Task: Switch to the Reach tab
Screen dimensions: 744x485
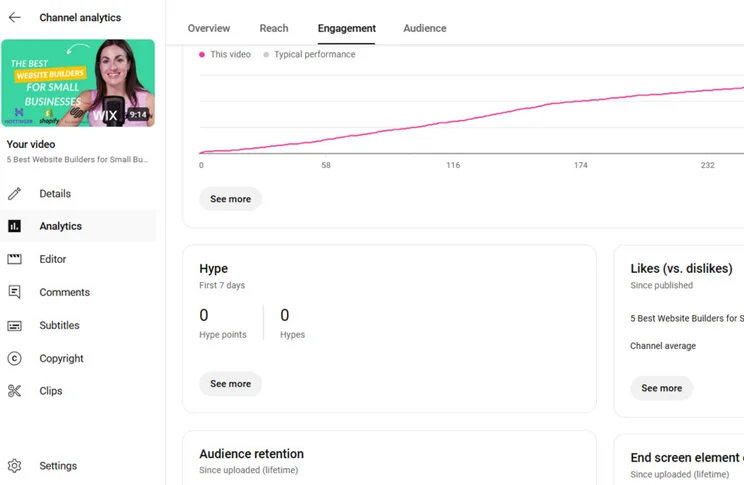Action: tap(274, 28)
